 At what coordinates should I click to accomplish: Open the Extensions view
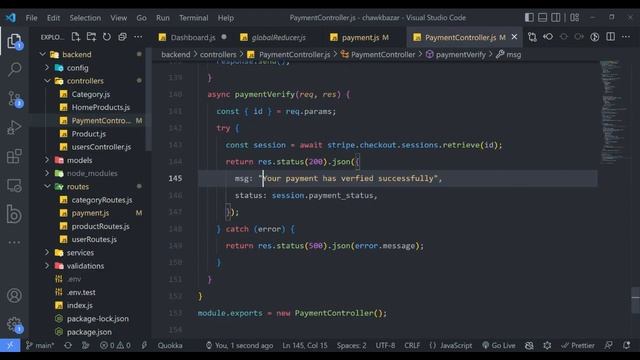[x=14, y=156]
